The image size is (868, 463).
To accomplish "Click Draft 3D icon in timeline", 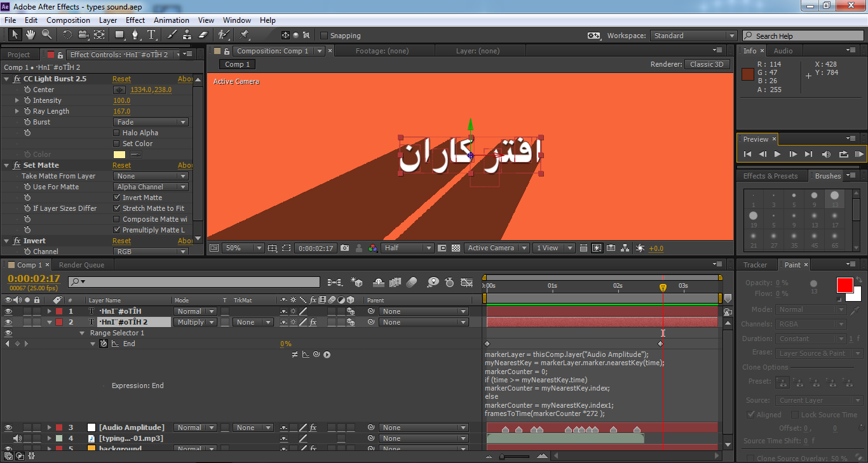I will (x=357, y=282).
